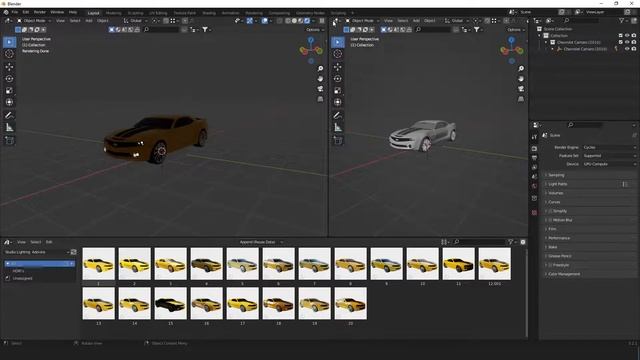
Task: Open Add menu in left viewport header
Action: click(89, 20)
